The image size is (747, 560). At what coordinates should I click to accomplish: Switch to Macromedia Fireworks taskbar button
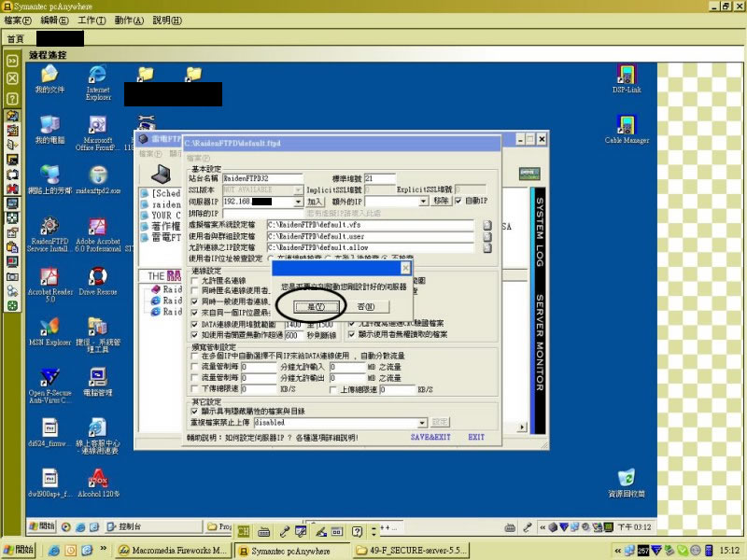click(174, 551)
